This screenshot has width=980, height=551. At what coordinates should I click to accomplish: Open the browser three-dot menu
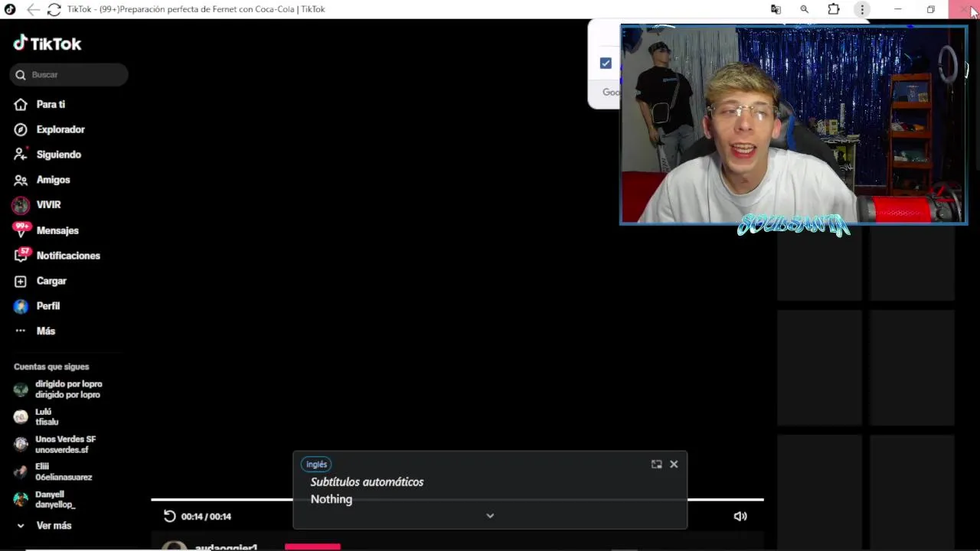point(862,9)
